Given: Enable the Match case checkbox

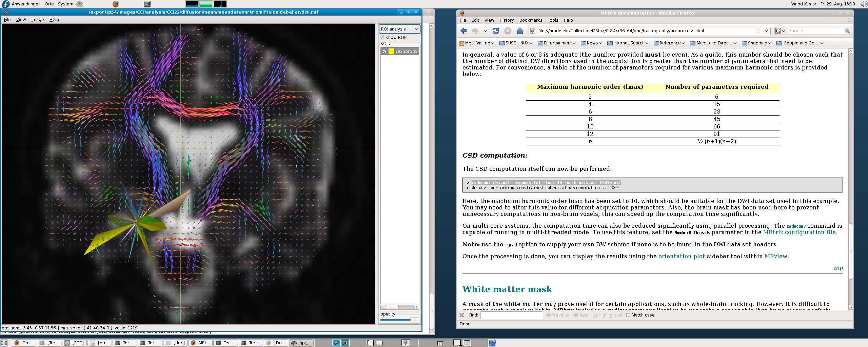Looking at the screenshot, I should 628,315.
